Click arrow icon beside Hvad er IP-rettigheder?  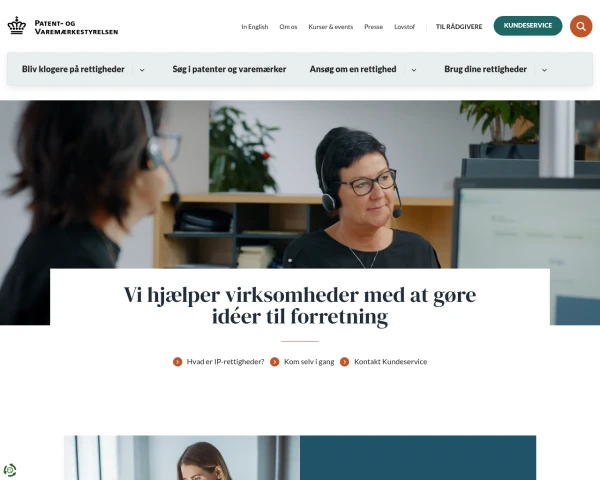(x=178, y=362)
